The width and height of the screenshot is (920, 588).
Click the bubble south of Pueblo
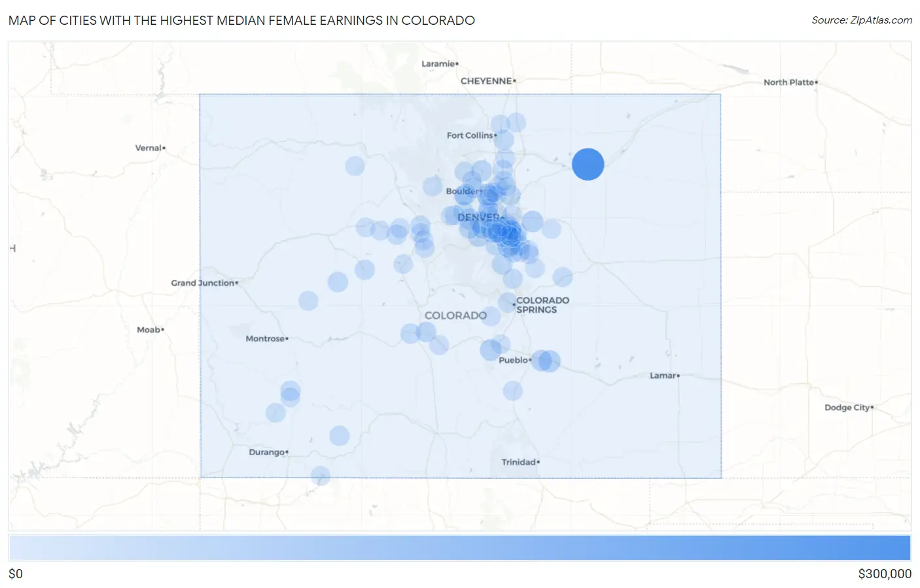512,391
